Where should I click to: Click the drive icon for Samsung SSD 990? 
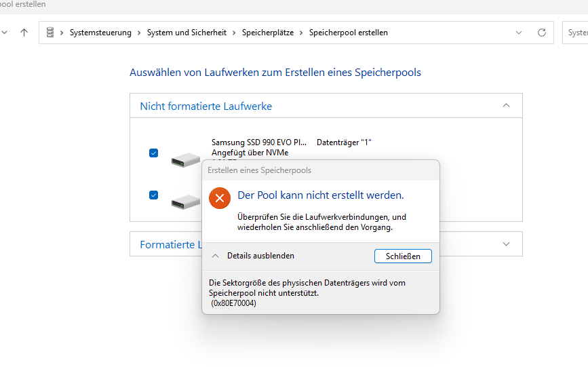(185, 160)
